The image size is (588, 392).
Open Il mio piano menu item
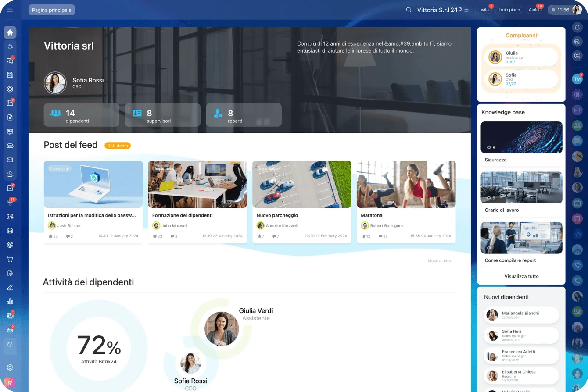click(509, 10)
